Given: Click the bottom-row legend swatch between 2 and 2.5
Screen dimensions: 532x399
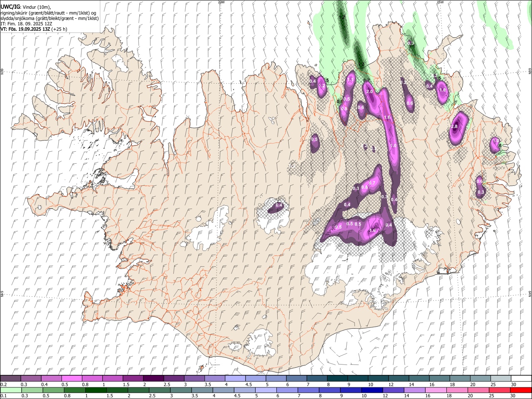Looking at the screenshot, I should (x=138, y=390).
